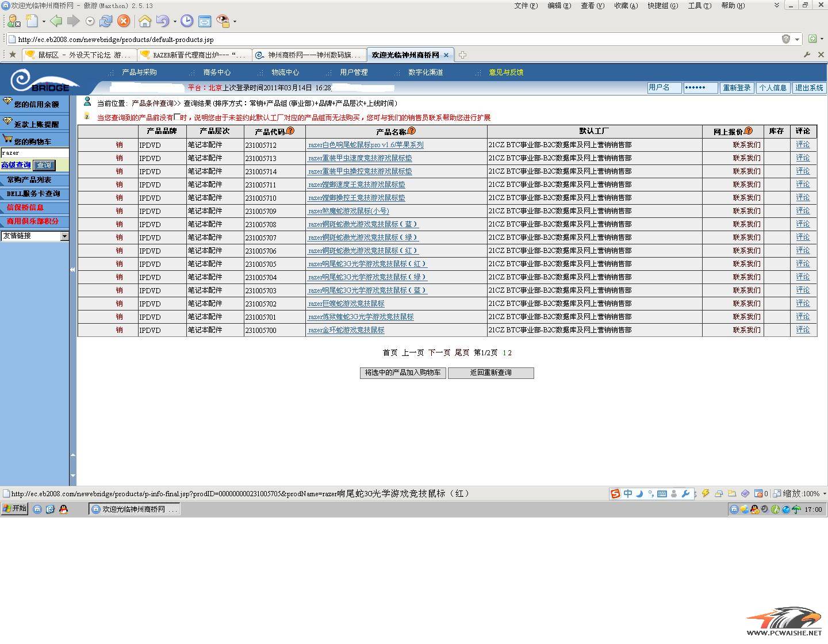Click the new document icon in toolbar

[x=32, y=21]
